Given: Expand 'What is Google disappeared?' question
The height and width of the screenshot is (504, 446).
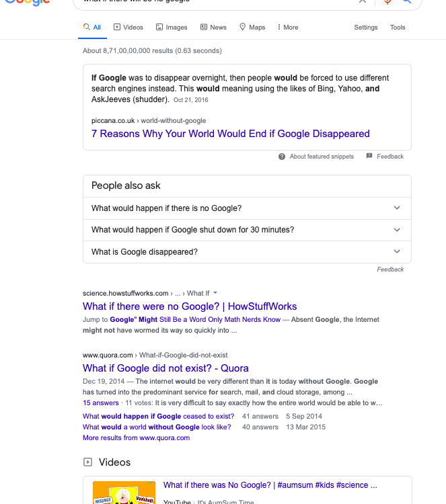Looking at the screenshot, I should pos(247,252).
